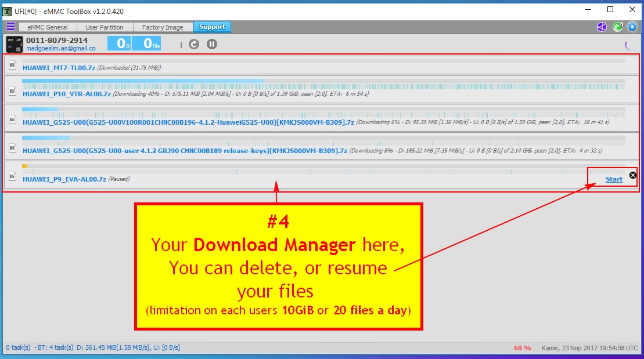This screenshot has height=359, width=644.
Task: Open the purple hamburger main menu
Action: (x=10, y=27)
